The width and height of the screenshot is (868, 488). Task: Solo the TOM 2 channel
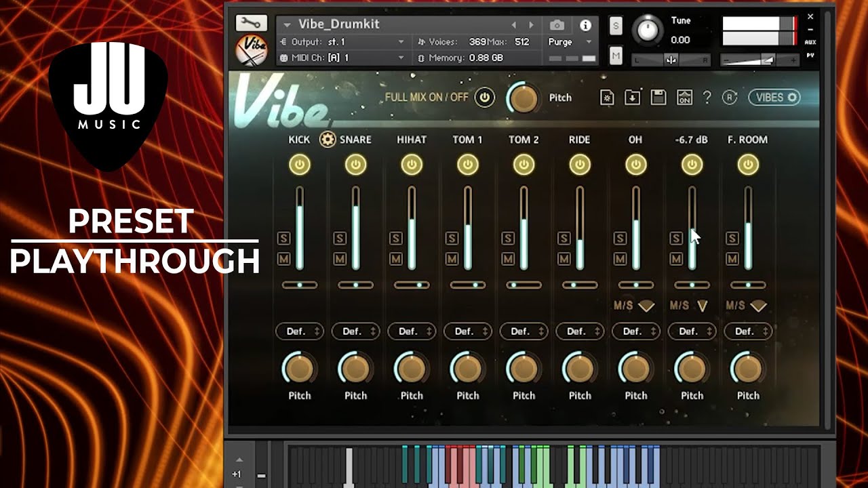click(x=508, y=239)
